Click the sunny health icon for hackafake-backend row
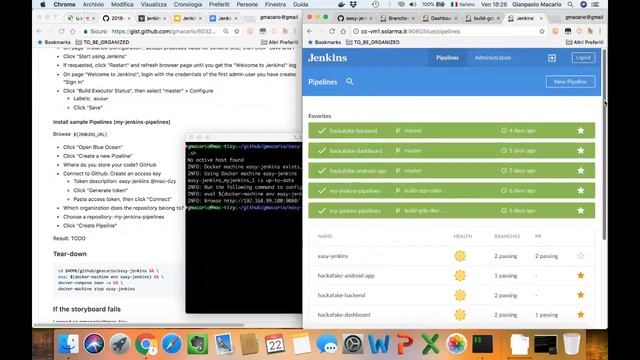Viewport: 640px width, 360px height. (x=460, y=295)
